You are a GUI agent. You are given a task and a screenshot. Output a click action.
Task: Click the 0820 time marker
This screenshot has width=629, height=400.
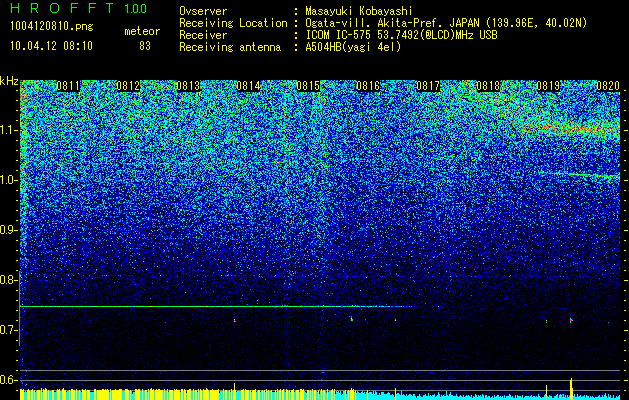point(608,86)
